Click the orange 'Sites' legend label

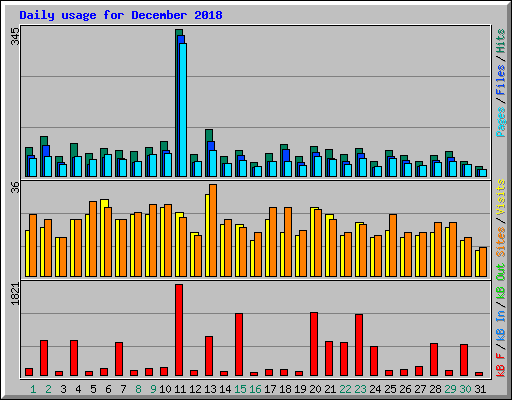501,242
